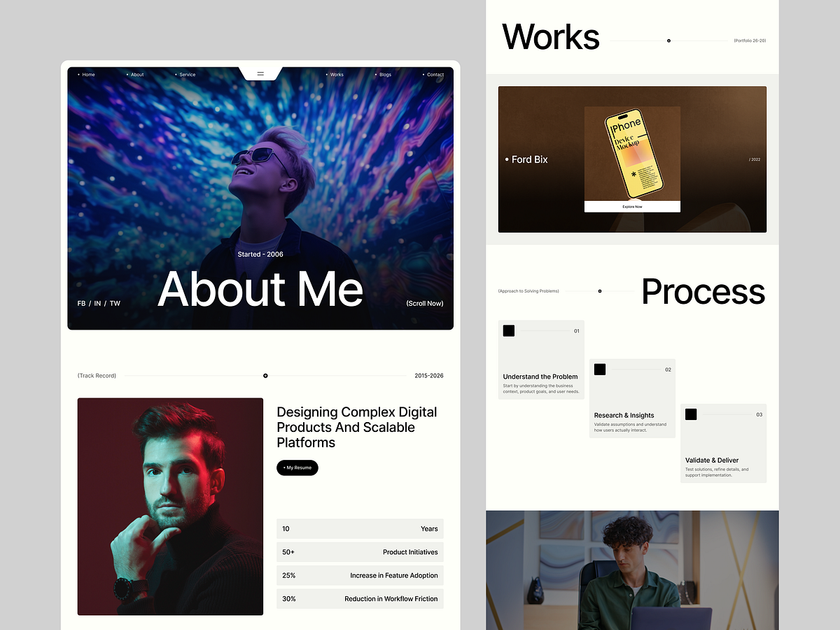Open the TW social link
Screen dimensions: 840x630
(x=115, y=303)
